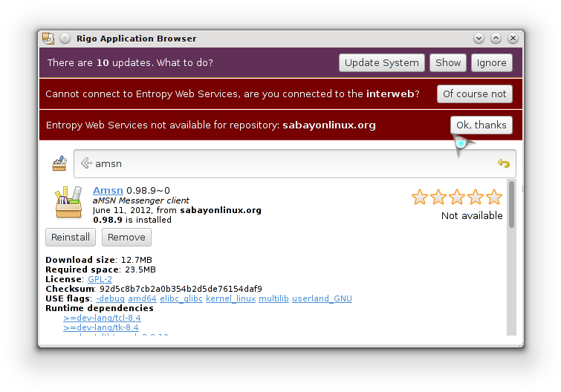
Task: Reinstall the Amsn package
Action: click(71, 238)
